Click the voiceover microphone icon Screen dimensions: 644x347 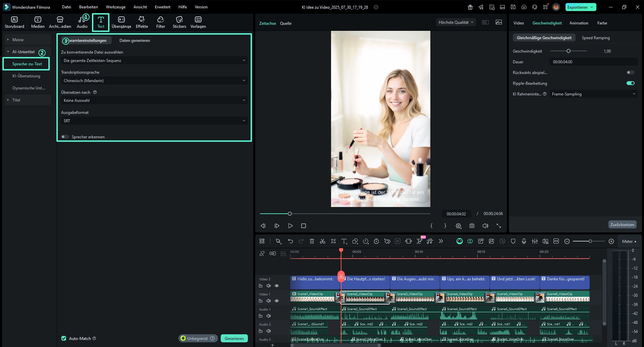(524, 241)
